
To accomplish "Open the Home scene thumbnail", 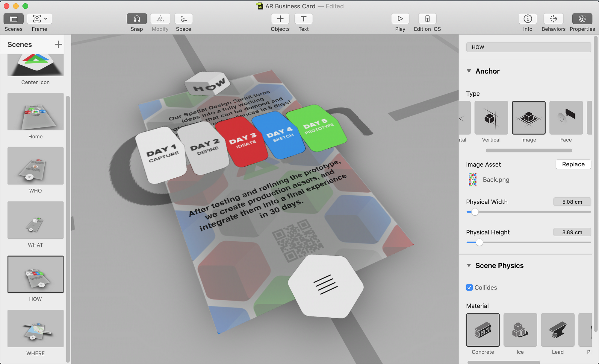I will point(35,112).
